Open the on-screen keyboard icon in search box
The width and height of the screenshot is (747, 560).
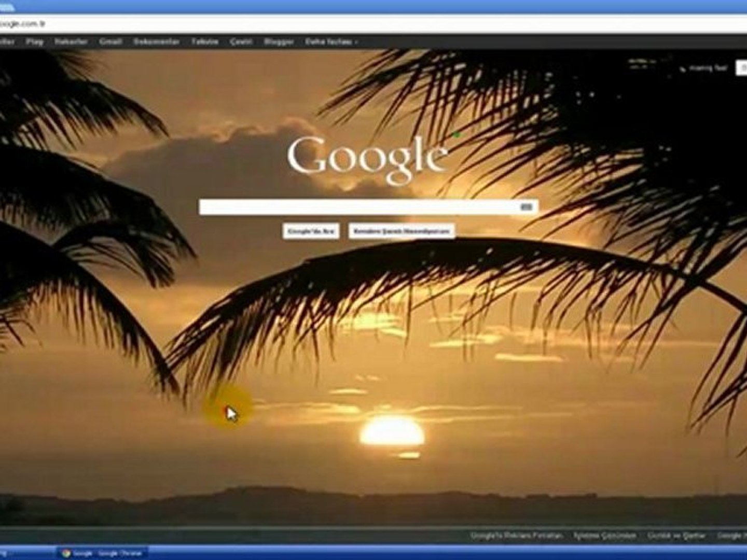pos(526,207)
